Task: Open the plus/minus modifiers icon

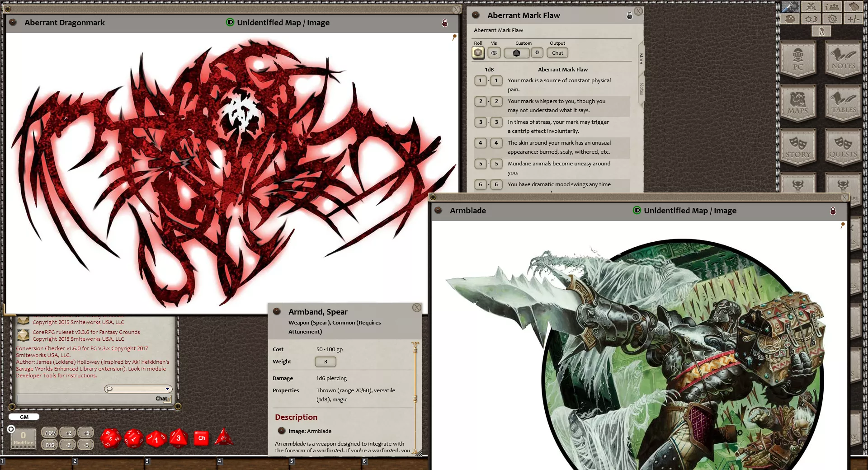Action: pos(854,19)
